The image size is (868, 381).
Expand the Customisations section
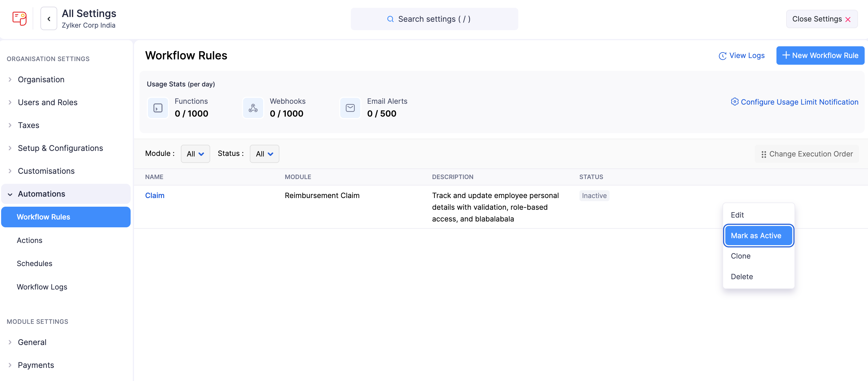click(x=66, y=171)
